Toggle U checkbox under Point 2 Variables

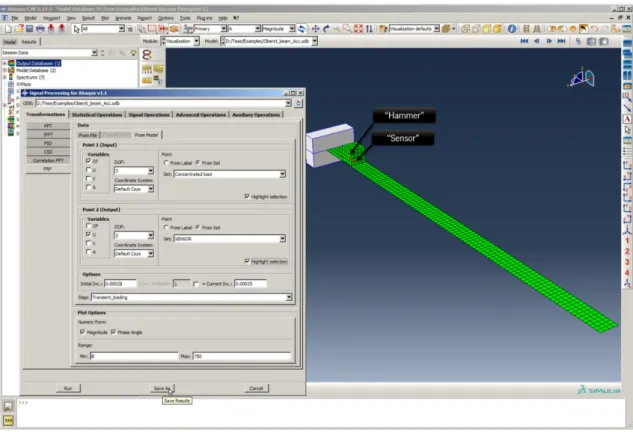pyautogui.click(x=88, y=234)
